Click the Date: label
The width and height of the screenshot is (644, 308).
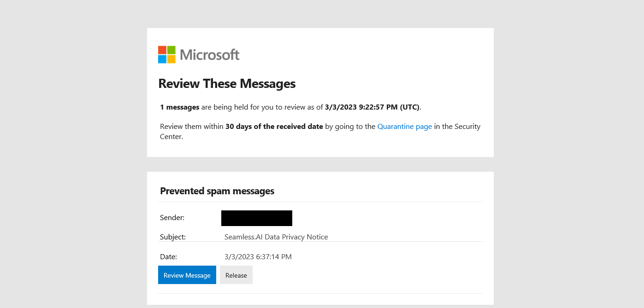167,256
